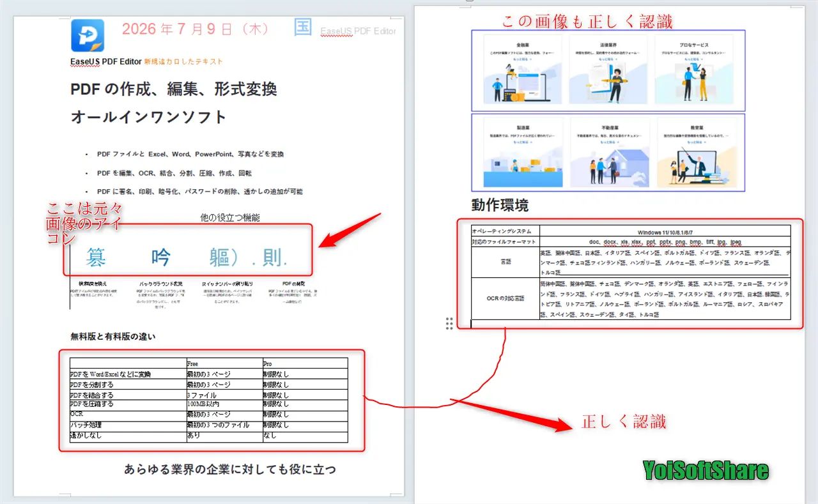The image size is (818, 504).
Task: Click the heading PDF の作成、編集、形式変換
Action: coord(174,89)
